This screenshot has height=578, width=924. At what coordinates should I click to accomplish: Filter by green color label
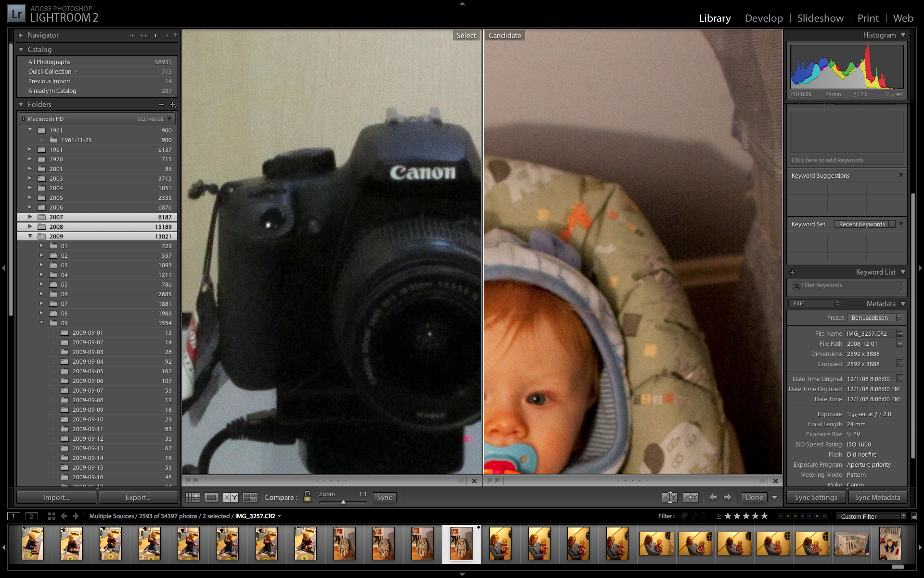(x=795, y=516)
